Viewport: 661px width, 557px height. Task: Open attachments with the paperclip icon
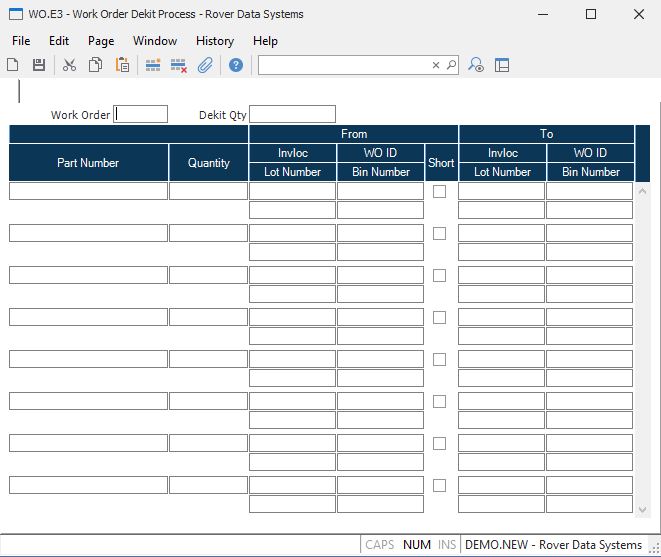point(205,65)
